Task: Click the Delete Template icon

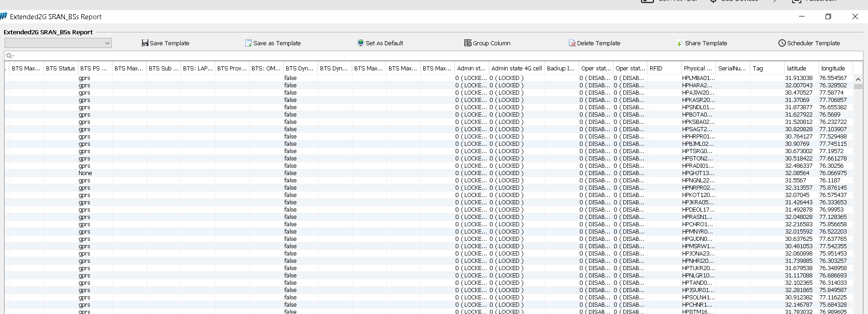Action: point(572,43)
